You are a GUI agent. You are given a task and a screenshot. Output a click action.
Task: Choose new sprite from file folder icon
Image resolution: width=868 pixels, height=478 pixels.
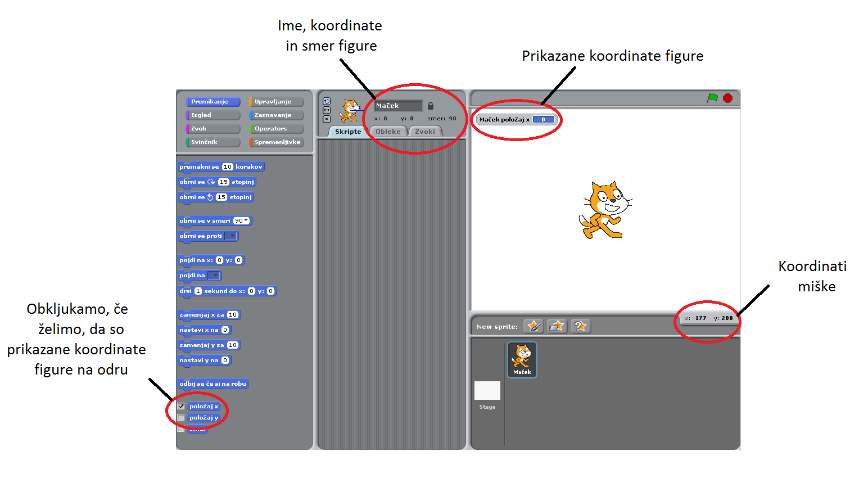[557, 326]
